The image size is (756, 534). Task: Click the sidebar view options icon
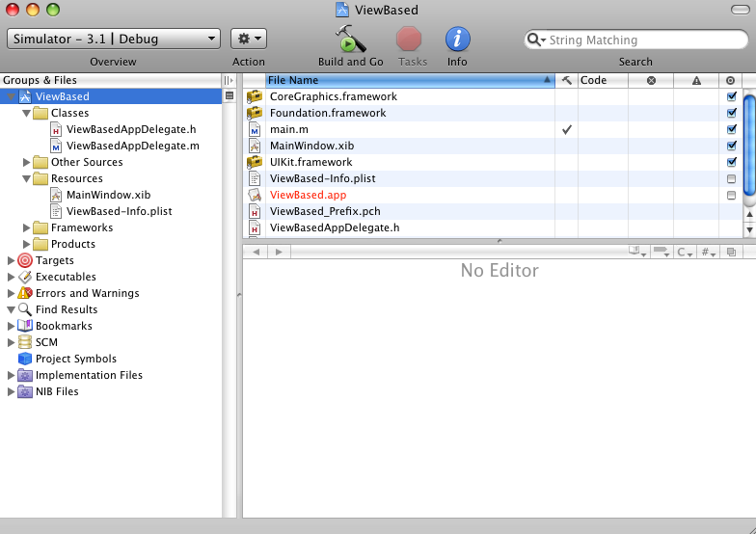coord(229,96)
